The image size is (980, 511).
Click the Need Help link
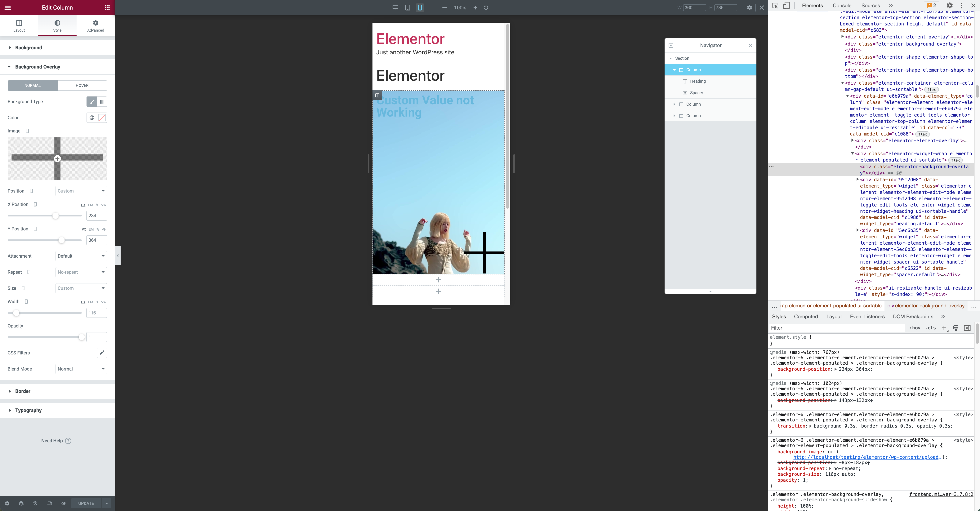pyautogui.click(x=56, y=441)
